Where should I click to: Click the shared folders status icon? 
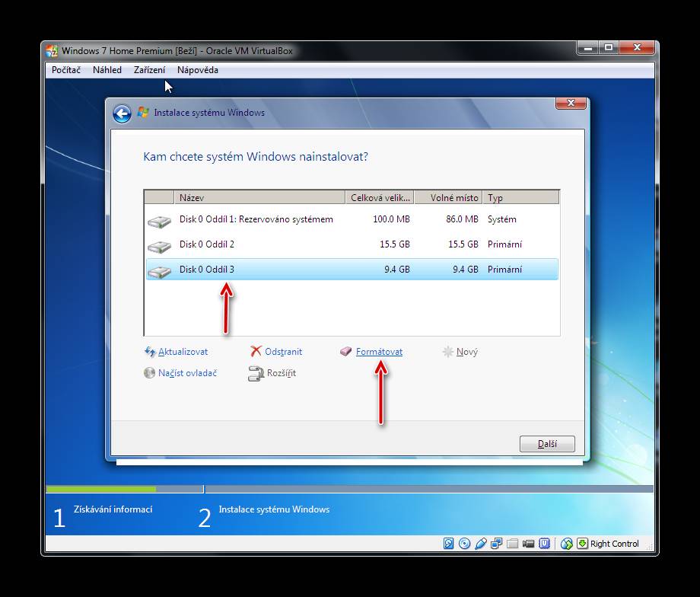513,544
